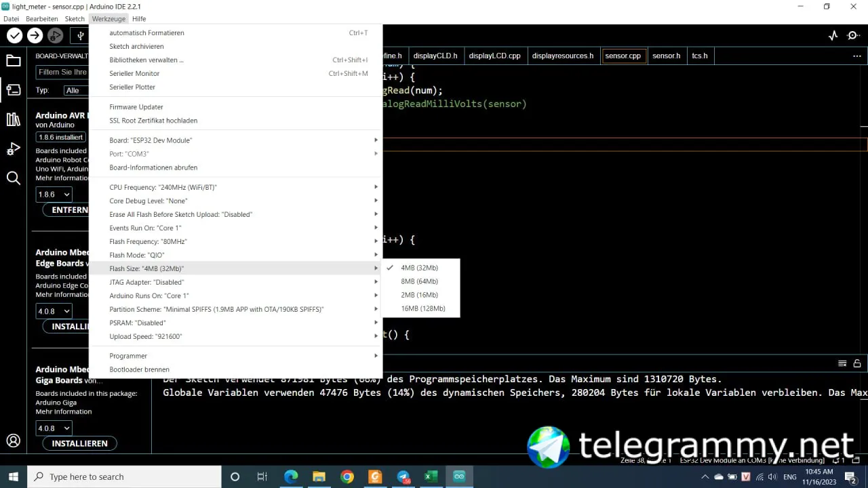Click the Upload arrow toolbar button
This screenshot has width=868, height=488.
[35, 36]
